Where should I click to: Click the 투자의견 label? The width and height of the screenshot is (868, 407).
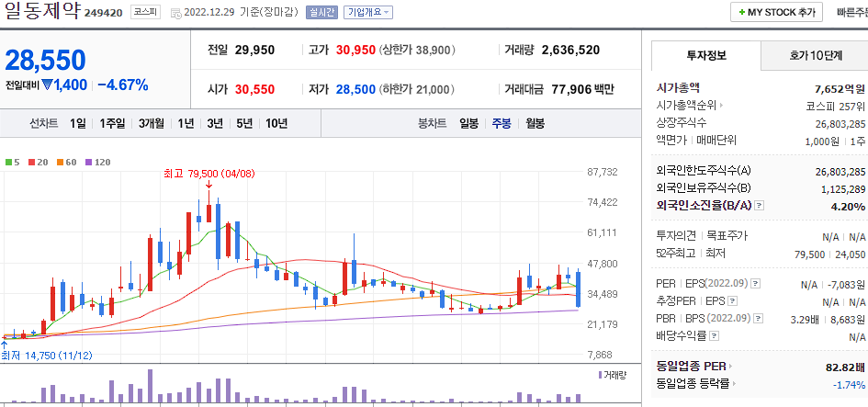[676, 235]
